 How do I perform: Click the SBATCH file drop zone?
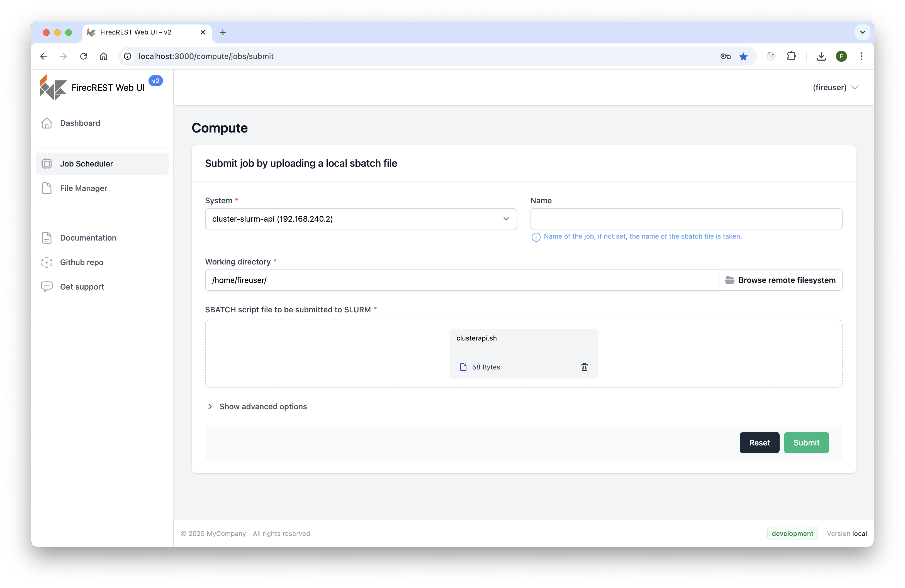coord(524,354)
